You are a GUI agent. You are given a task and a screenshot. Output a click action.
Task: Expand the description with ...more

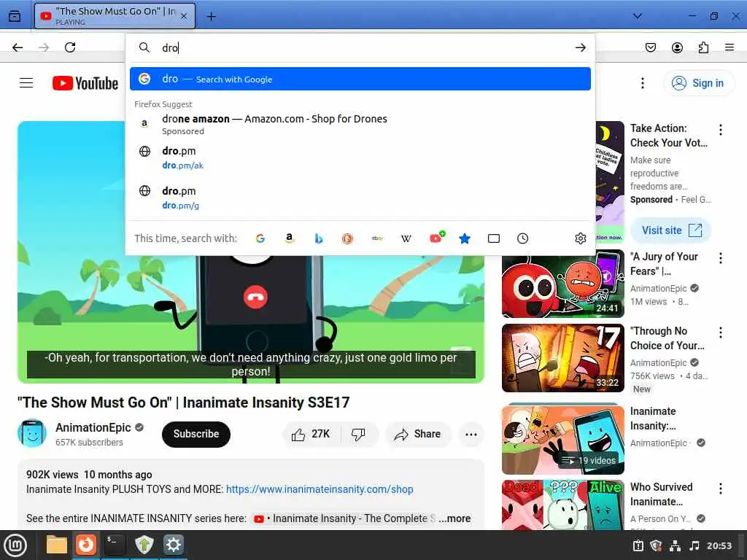(454, 518)
